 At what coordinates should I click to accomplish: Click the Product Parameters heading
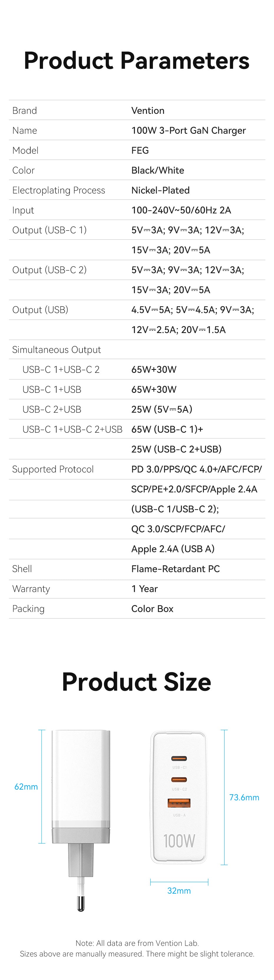click(136, 60)
